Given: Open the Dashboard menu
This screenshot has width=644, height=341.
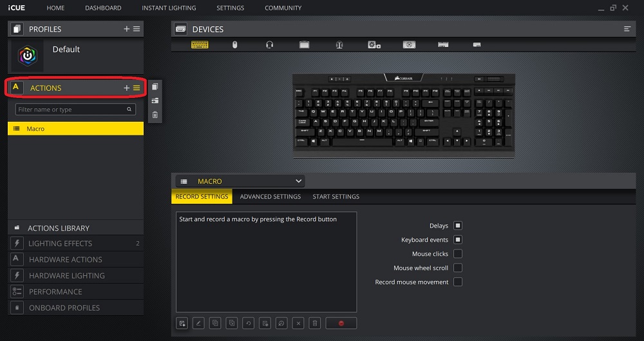Looking at the screenshot, I should click(103, 8).
